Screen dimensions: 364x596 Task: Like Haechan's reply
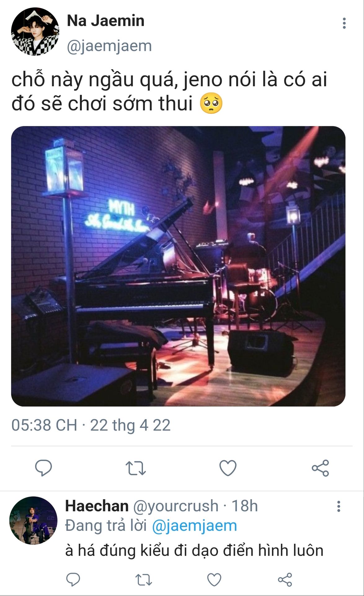214,580
